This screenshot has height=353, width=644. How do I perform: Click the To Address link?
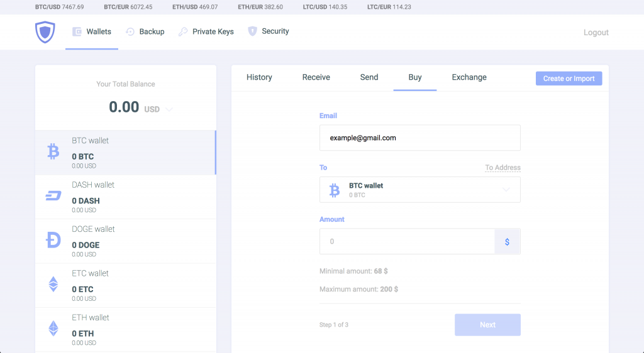[x=502, y=167]
